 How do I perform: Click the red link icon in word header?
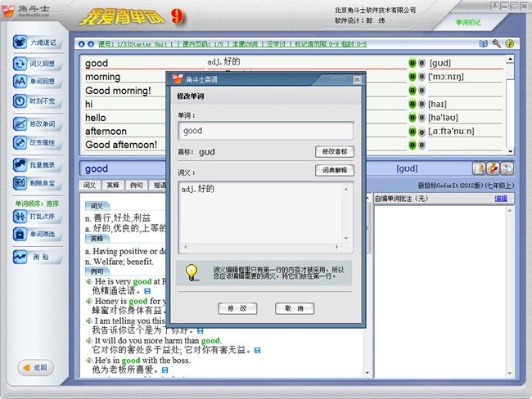(x=493, y=168)
